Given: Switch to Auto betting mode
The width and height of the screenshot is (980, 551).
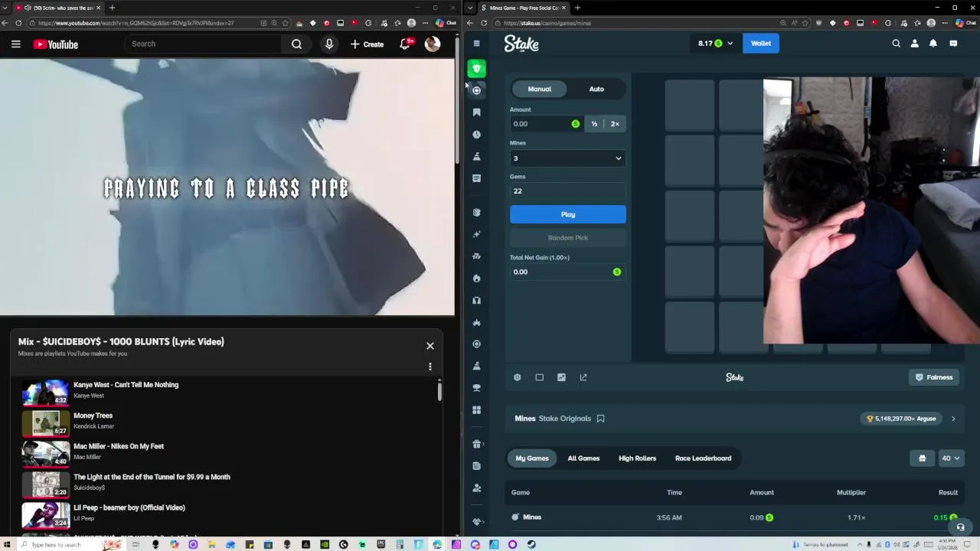Looking at the screenshot, I should (x=596, y=89).
